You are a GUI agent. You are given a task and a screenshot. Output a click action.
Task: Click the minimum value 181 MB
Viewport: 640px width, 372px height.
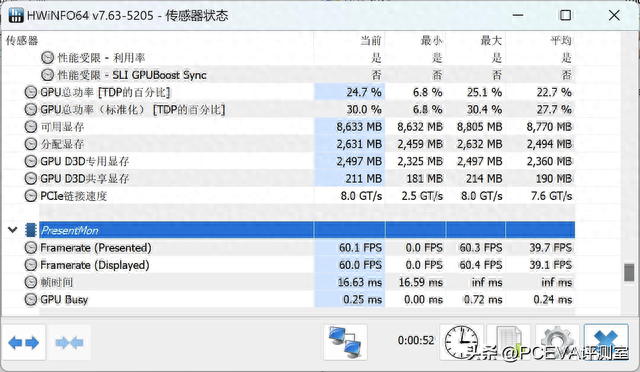click(424, 178)
